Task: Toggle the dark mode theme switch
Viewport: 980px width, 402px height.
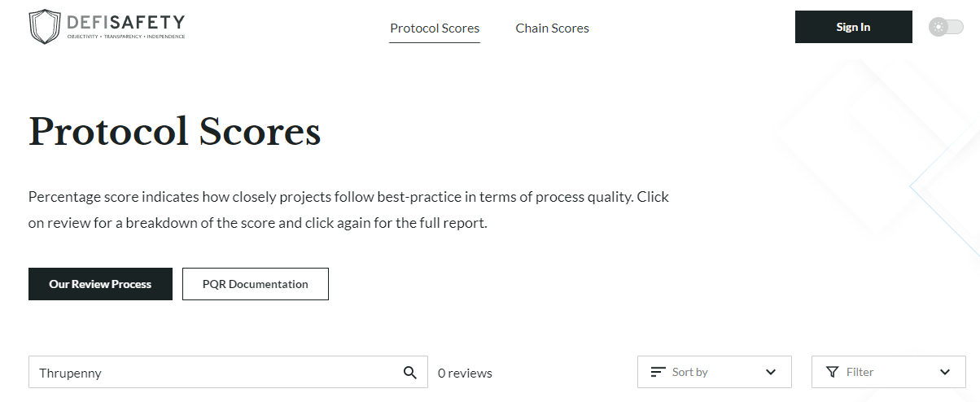Action: pyautogui.click(x=946, y=27)
